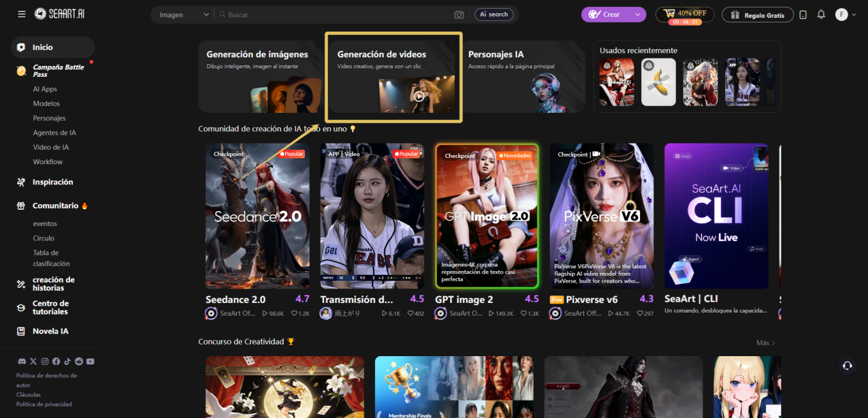Image resolution: width=868 pixels, height=418 pixels.
Task: Open the SeaArt.AI CLI Now Live card
Action: point(716,216)
